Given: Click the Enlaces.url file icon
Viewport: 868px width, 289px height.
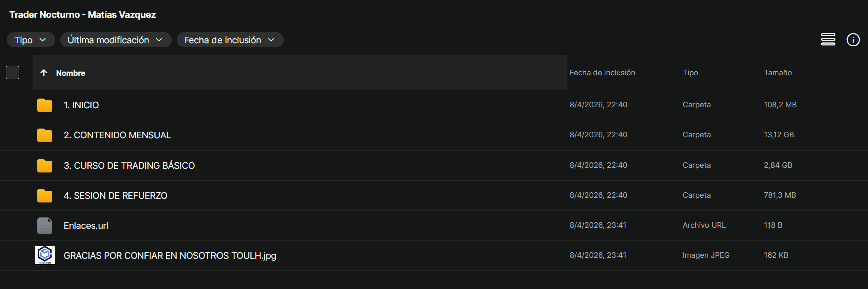Looking at the screenshot, I should tap(45, 226).
